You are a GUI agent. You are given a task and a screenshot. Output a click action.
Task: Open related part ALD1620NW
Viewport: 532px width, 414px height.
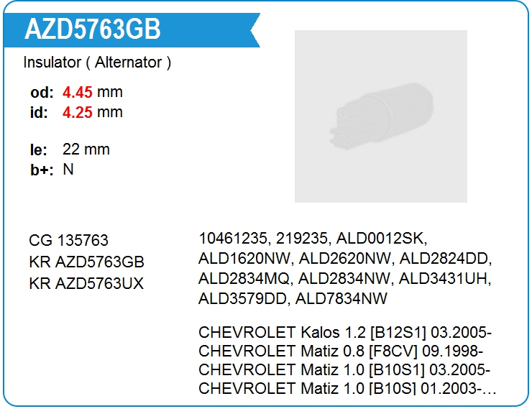pos(244,259)
